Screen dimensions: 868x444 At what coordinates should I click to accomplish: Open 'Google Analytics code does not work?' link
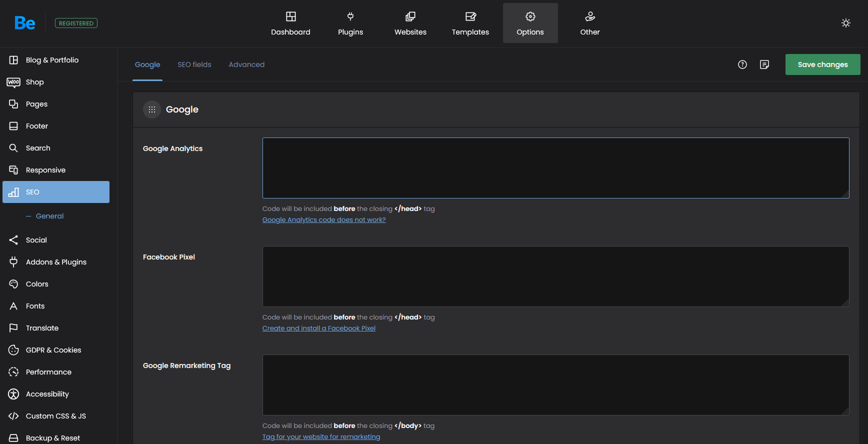tap(324, 219)
